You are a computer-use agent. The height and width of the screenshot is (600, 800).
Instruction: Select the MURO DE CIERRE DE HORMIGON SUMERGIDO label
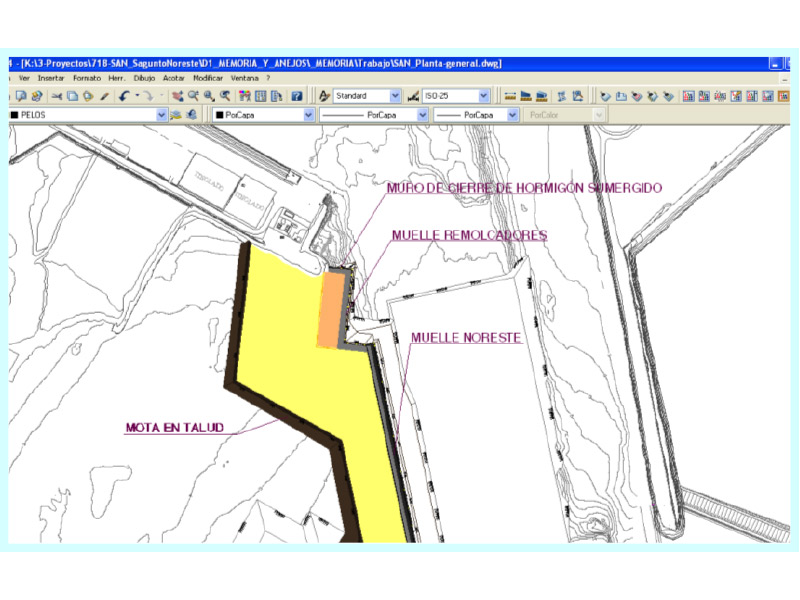click(524, 188)
